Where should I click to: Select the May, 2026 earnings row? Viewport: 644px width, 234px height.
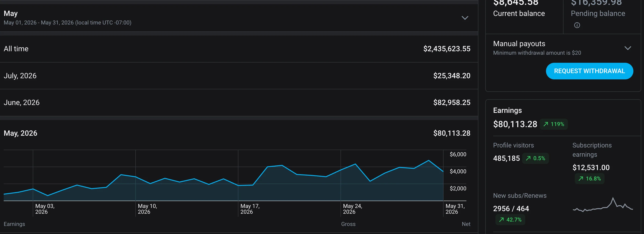tap(239, 133)
